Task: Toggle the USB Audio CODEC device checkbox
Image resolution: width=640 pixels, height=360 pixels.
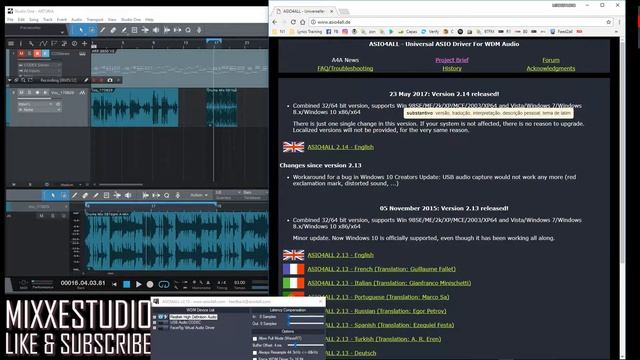Action: (155, 322)
